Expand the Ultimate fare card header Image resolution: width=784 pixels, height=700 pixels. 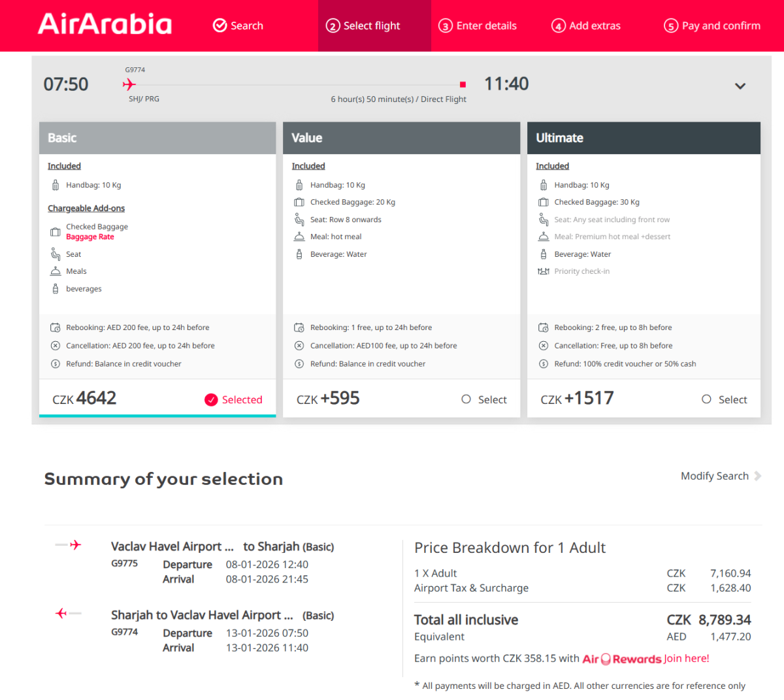point(644,138)
